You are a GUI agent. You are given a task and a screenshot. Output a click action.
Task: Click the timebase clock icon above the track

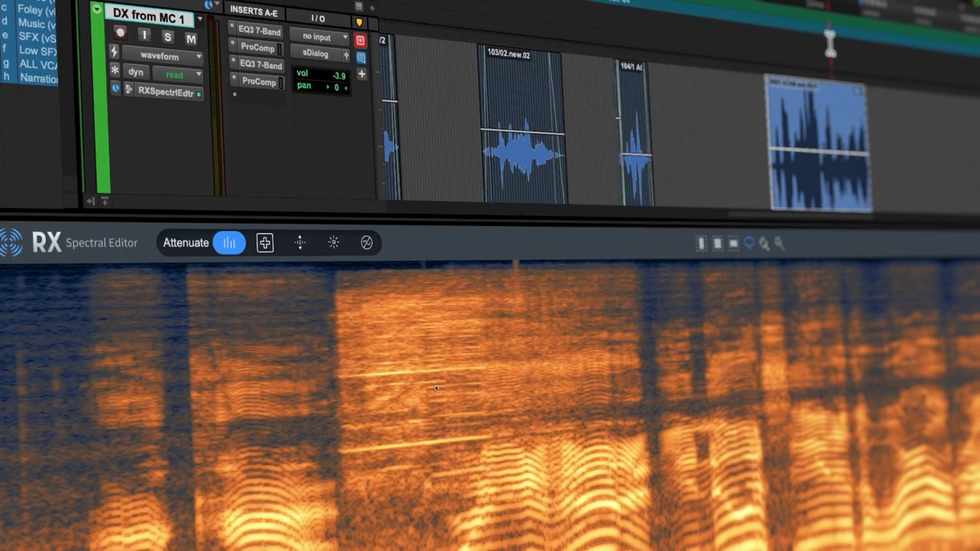pyautogui.click(x=208, y=5)
